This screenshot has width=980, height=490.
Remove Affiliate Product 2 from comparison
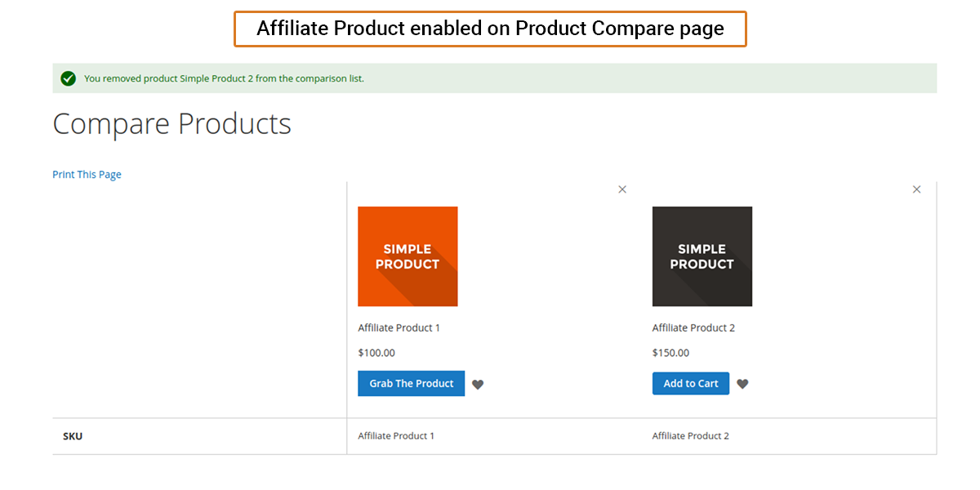pos(916,189)
